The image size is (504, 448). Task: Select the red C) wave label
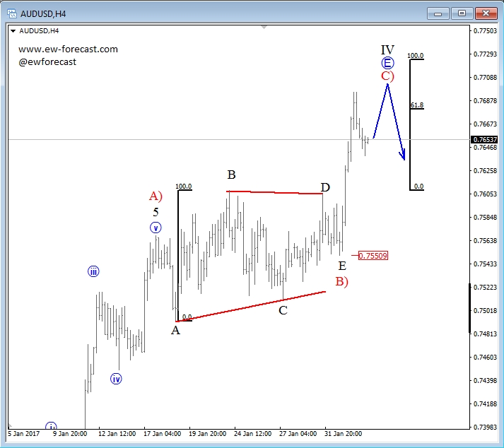(387, 76)
